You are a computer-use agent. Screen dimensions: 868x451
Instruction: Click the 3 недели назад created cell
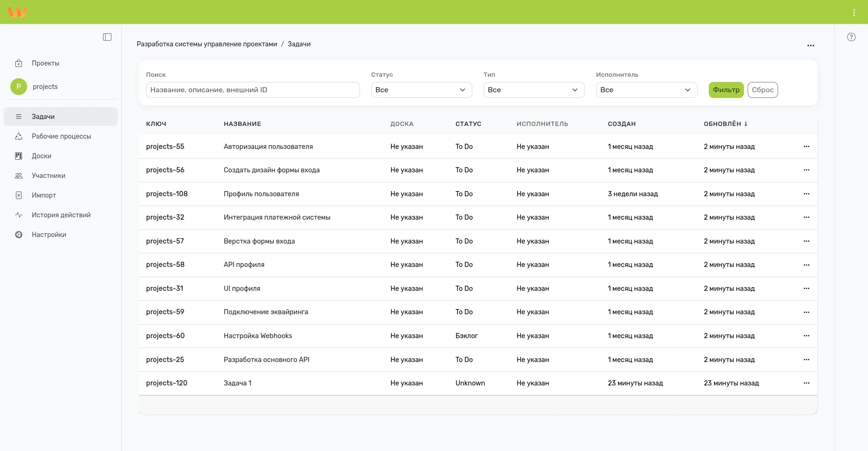point(633,194)
